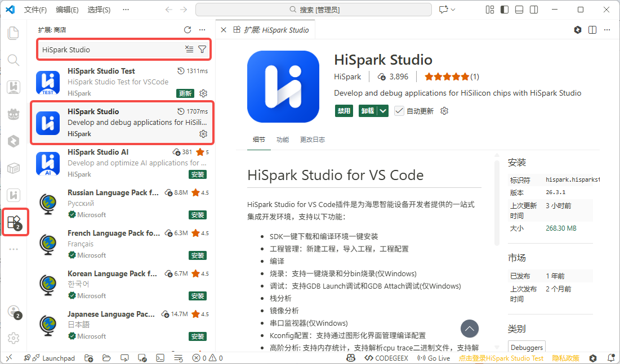This screenshot has width=620, height=364.
Task: Open editor more actions ellipsis
Action: [x=607, y=30]
